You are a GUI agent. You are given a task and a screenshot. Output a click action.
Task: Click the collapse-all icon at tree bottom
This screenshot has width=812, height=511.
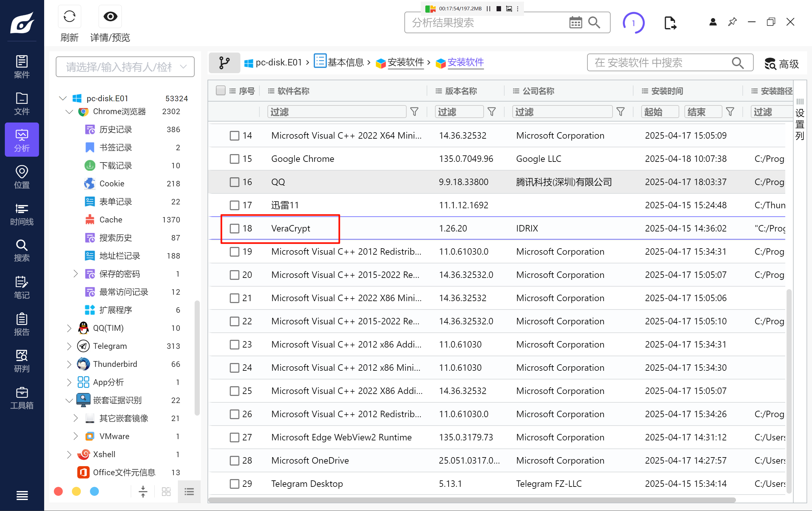click(x=143, y=491)
